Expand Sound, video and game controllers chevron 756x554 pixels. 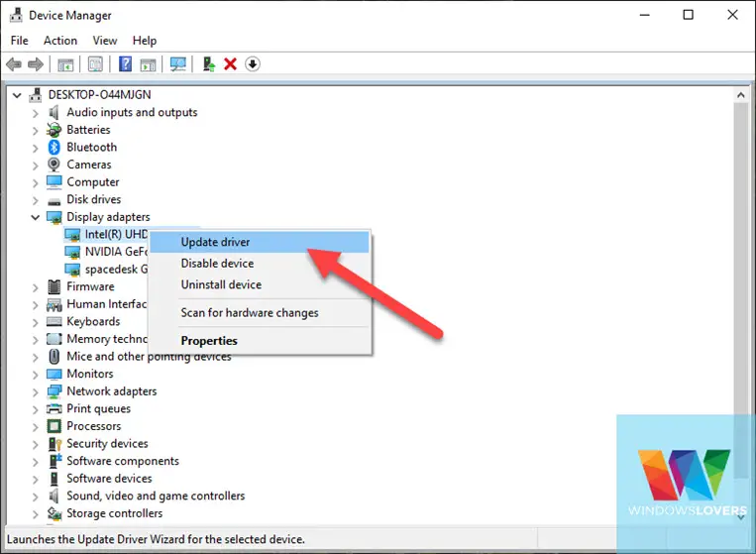(x=35, y=497)
